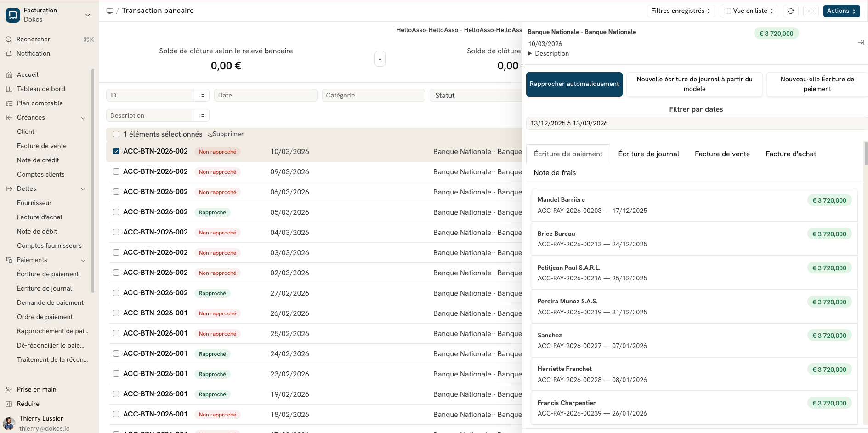868x433 pixels.
Task: Open Tableau de bord chart icon
Action: [x=9, y=89]
